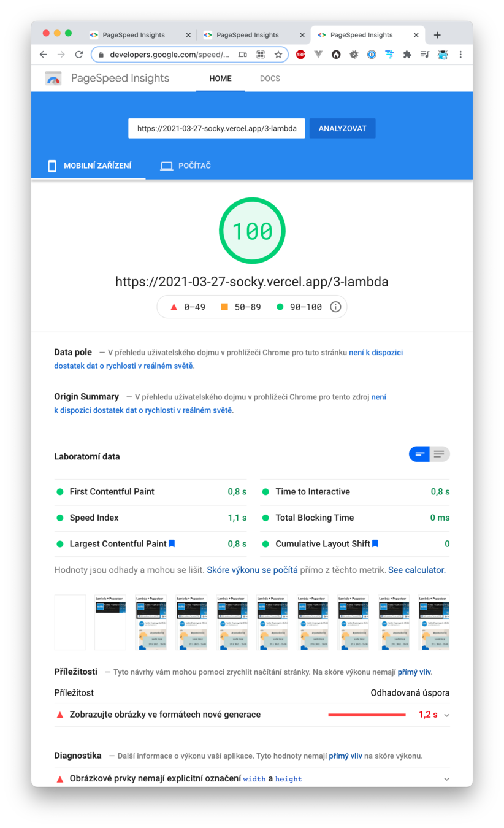Switch to the first PageSpeed Insights browser tab
Image resolution: width=504 pixels, height=828 pixels.
tap(133, 35)
